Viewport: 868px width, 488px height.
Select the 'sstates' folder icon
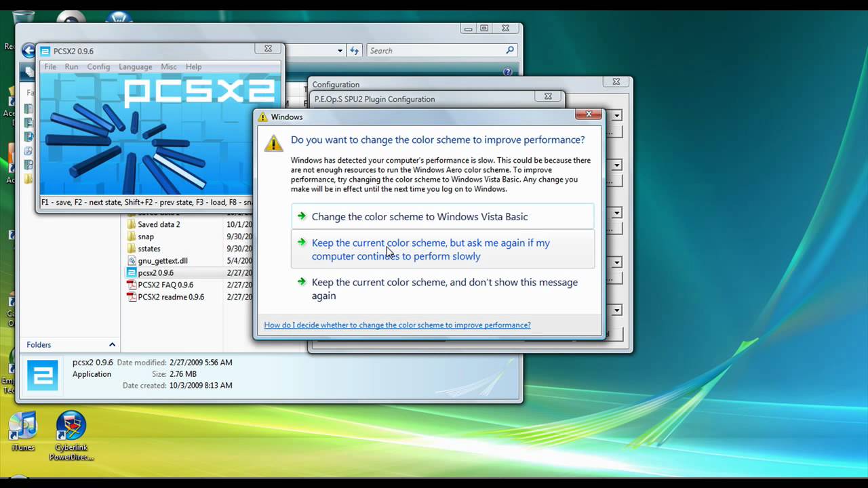(132, 249)
